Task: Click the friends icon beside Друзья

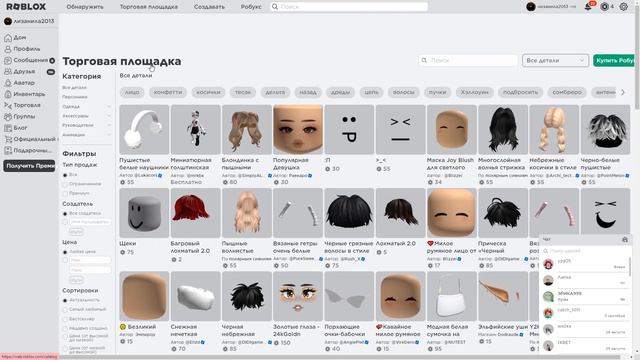Action: pyautogui.click(x=8, y=71)
